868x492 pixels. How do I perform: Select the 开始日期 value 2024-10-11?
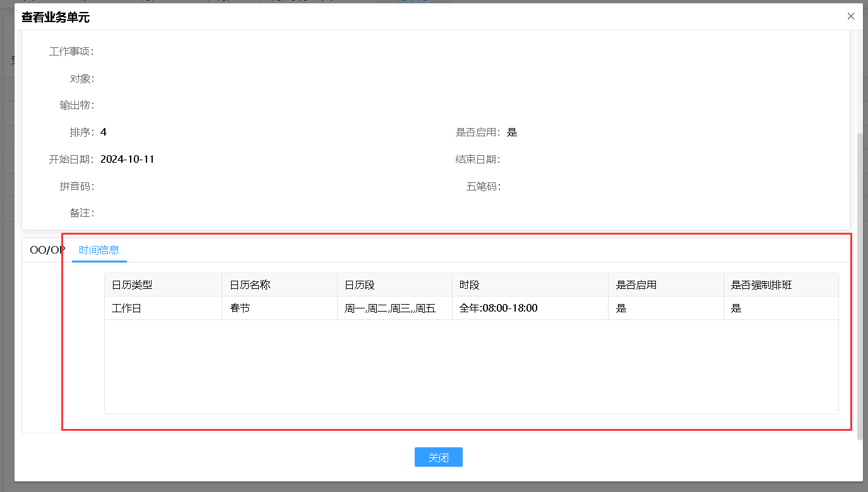pos(127,159)
